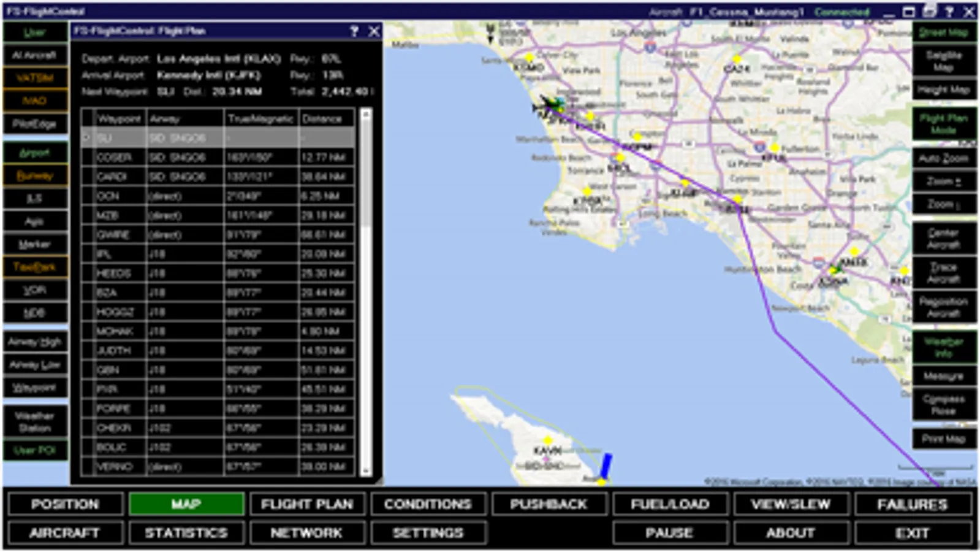This screenshot has width=980, height=552.
Task: Toggle the PilotEdge layer
Action: point(35,124)
